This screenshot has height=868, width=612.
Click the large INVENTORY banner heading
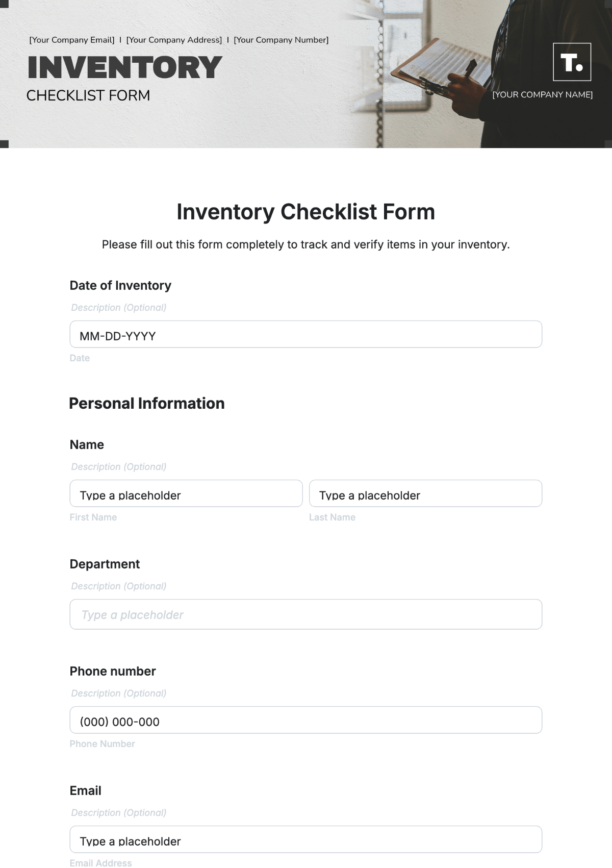[x=125, y=68]
